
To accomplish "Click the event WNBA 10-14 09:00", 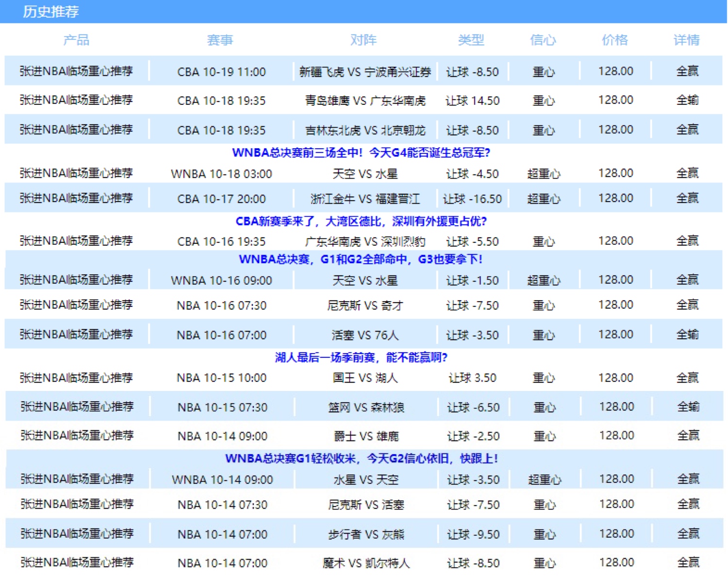I will (222, 480).
